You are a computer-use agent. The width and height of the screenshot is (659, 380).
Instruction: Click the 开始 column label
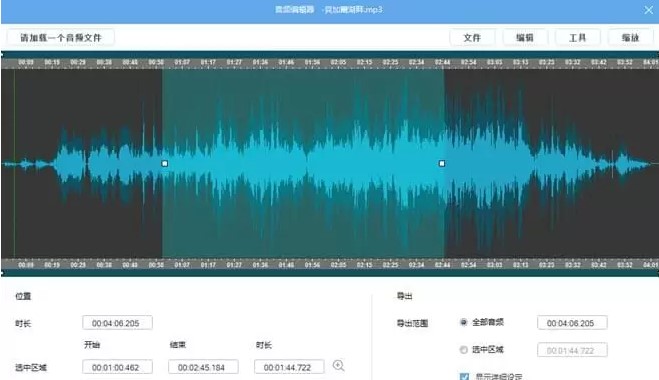coord(92,345)
